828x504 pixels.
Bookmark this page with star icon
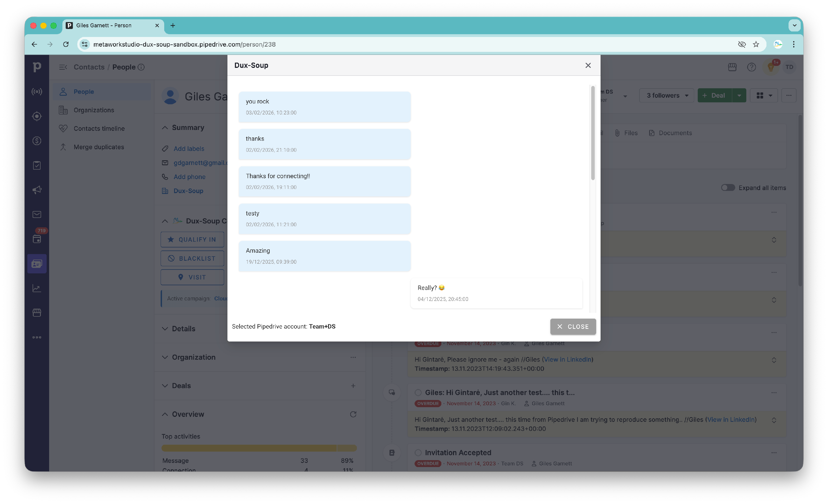coord(756,44)
